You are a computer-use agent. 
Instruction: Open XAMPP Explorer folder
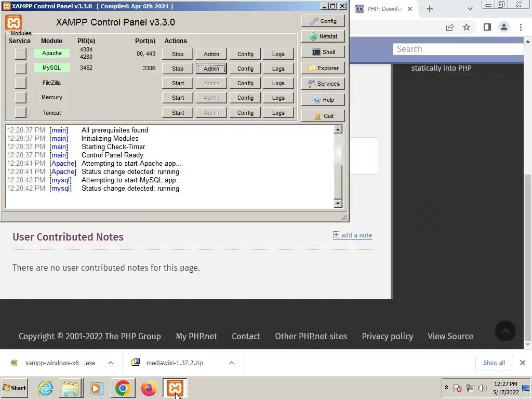click(323, 68)
